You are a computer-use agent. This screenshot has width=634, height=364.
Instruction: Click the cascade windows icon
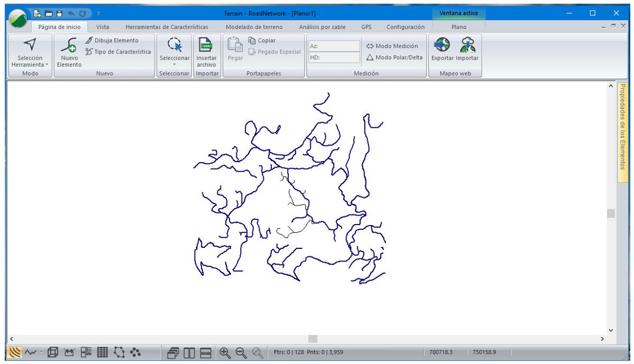tap(173, 352)
